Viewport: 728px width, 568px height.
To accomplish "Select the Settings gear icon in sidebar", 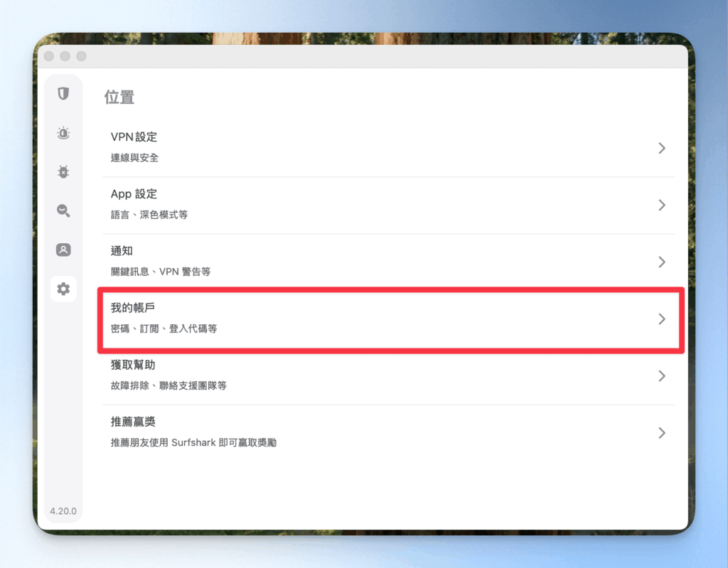I will (63, 289).
